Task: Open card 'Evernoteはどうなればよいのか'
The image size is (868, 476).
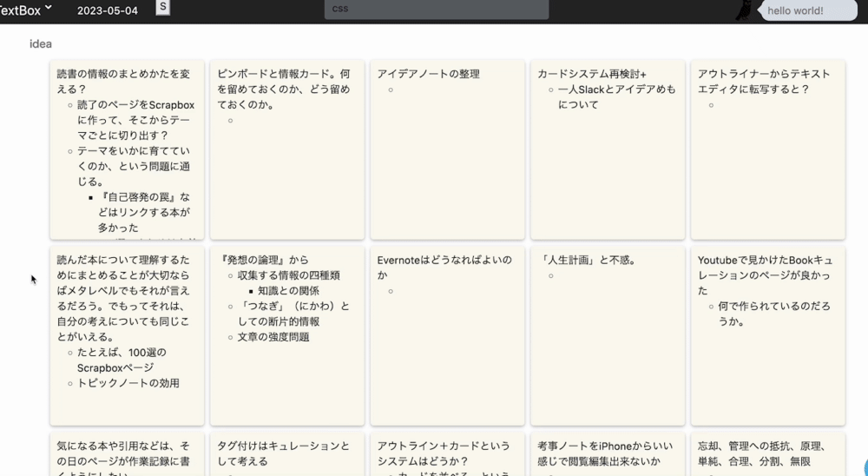Action: [447, 336]
